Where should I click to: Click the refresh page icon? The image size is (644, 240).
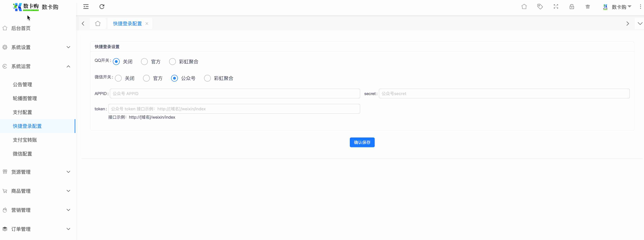point(102,7)
